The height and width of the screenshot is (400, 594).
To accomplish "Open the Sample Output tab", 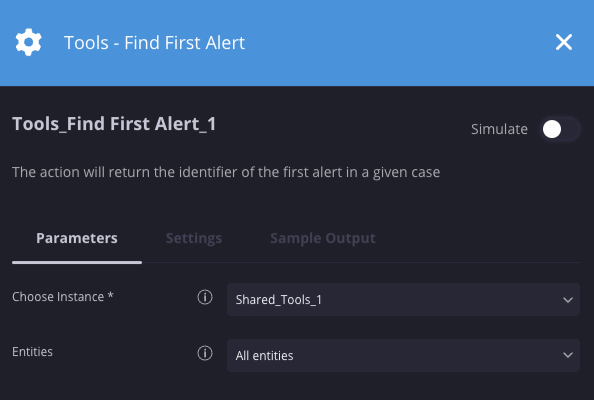I will [323, 238].
